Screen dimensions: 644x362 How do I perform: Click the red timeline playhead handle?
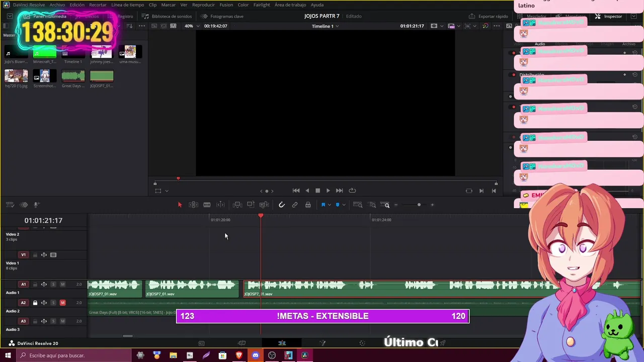click(261, 216)
